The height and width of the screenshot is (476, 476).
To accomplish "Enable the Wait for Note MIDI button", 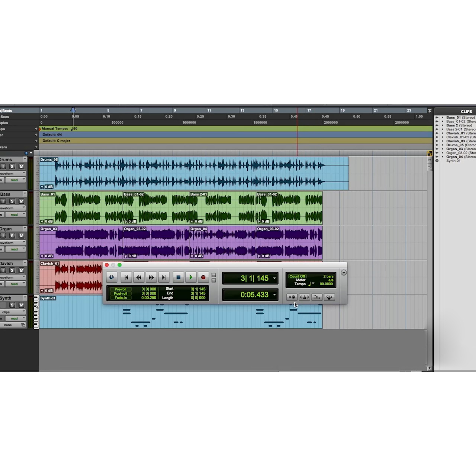I will click(292, 297).
